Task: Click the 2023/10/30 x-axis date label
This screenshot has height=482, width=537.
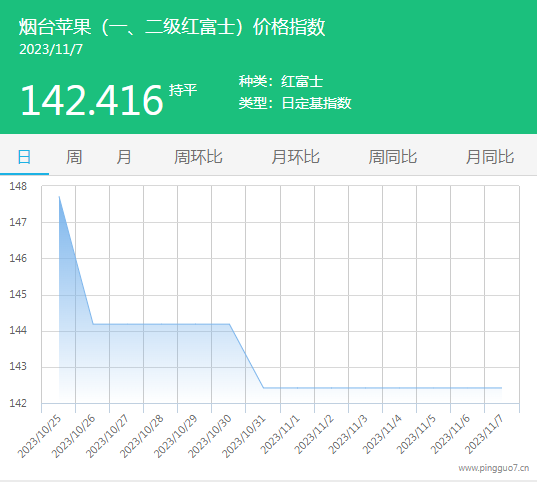Action: point(210,435)
